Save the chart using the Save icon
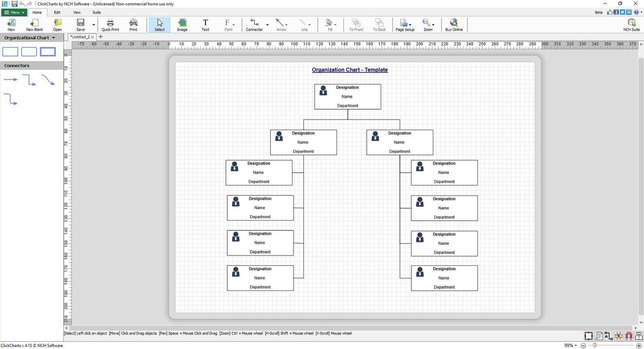This screenshot has width=644, height=349. coord(80,25)
